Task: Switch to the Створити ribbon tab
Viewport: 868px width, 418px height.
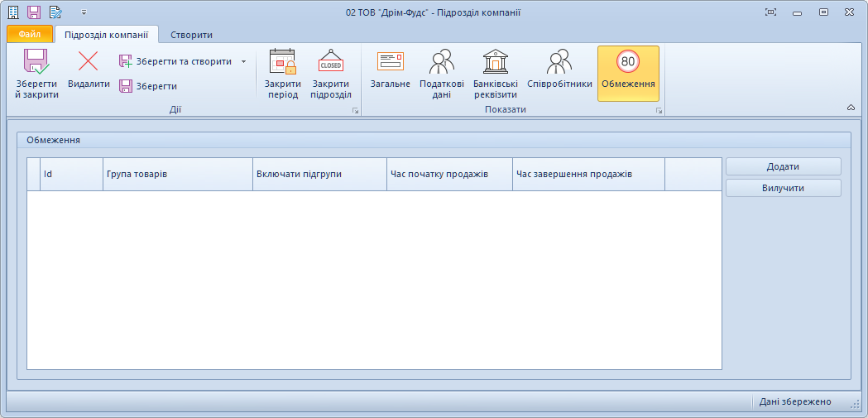Action: (191, 35)
